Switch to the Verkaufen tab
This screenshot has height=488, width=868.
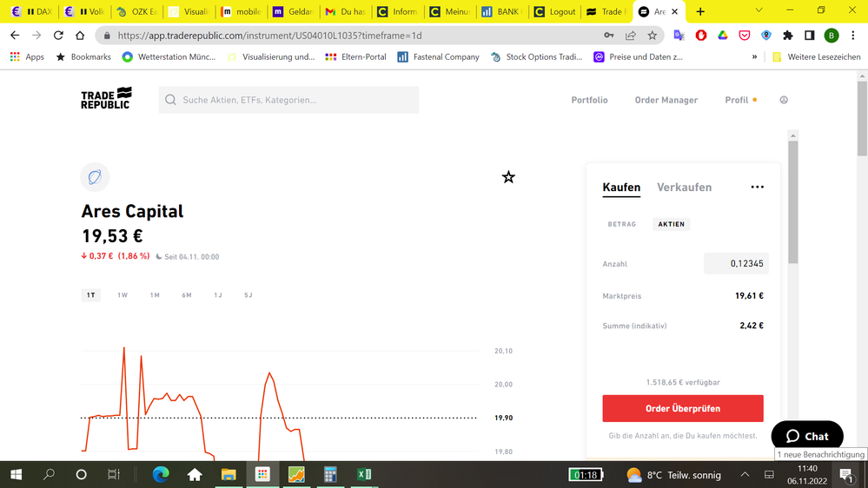pyautogui.click(x=684, y=188)
